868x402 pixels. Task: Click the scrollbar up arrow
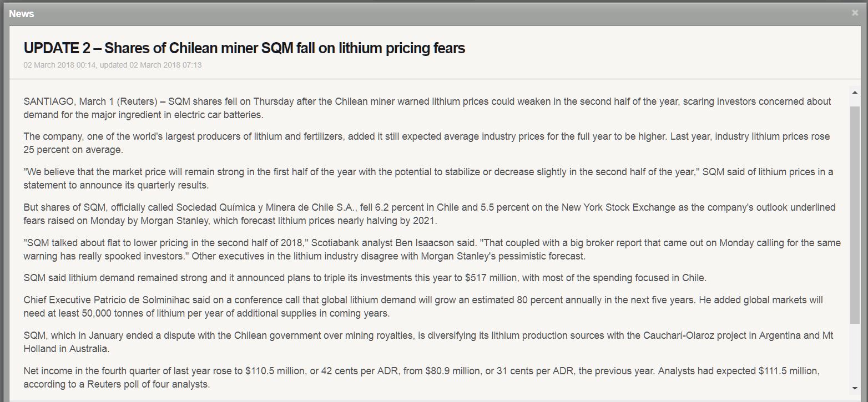coord(855,92)
